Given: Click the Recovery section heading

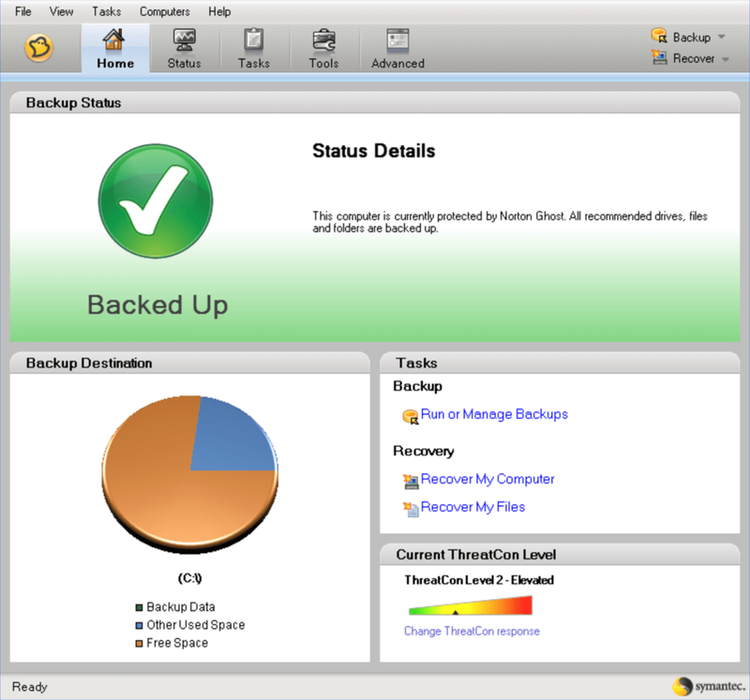Looking at the screenshot, I should (x=423, y=451).
